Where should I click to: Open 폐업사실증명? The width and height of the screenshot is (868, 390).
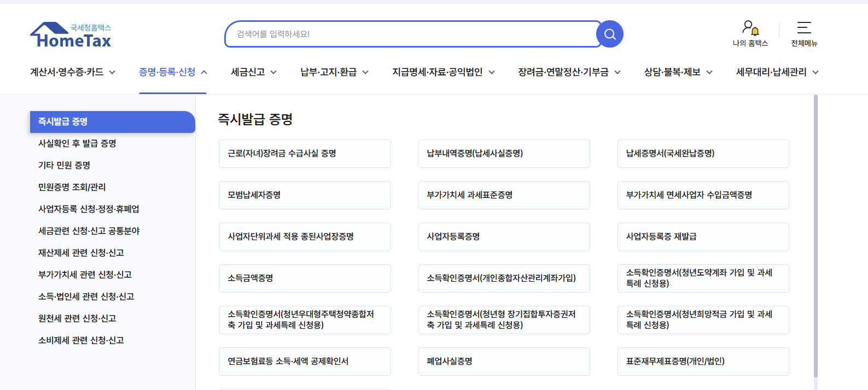click(x=504, y=362)
